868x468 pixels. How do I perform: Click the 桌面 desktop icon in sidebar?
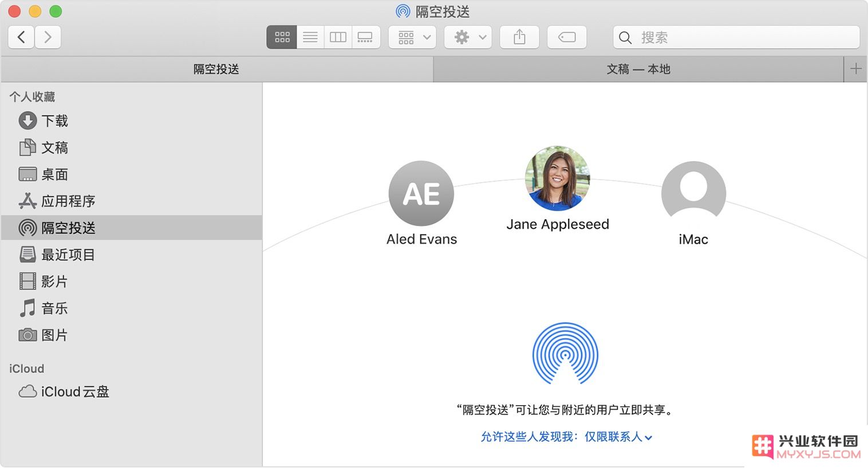27,174
